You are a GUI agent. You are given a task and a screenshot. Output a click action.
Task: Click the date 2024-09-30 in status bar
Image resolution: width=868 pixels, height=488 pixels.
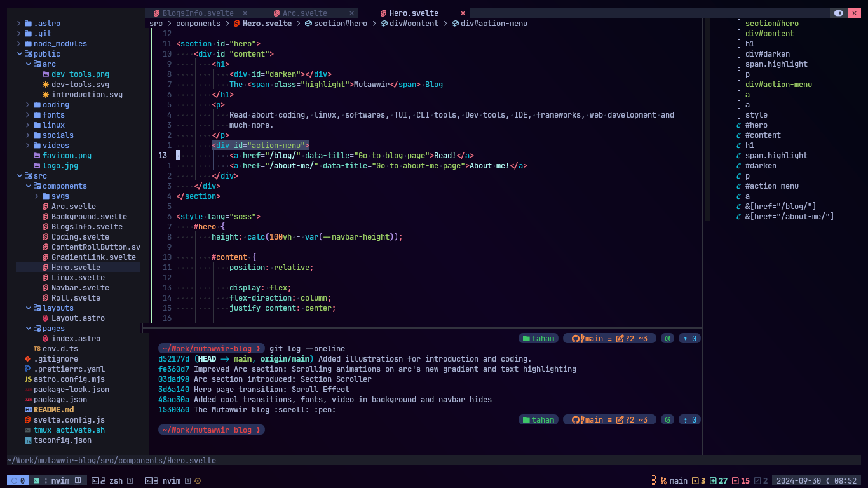click(799, 481)
